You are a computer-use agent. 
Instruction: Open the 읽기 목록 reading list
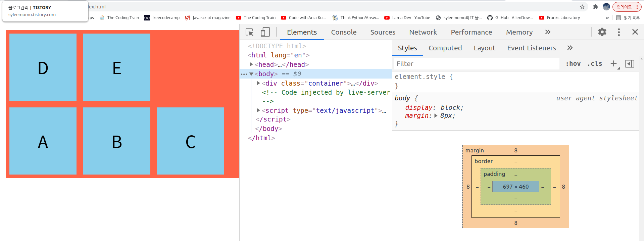[x=628, y=18]
